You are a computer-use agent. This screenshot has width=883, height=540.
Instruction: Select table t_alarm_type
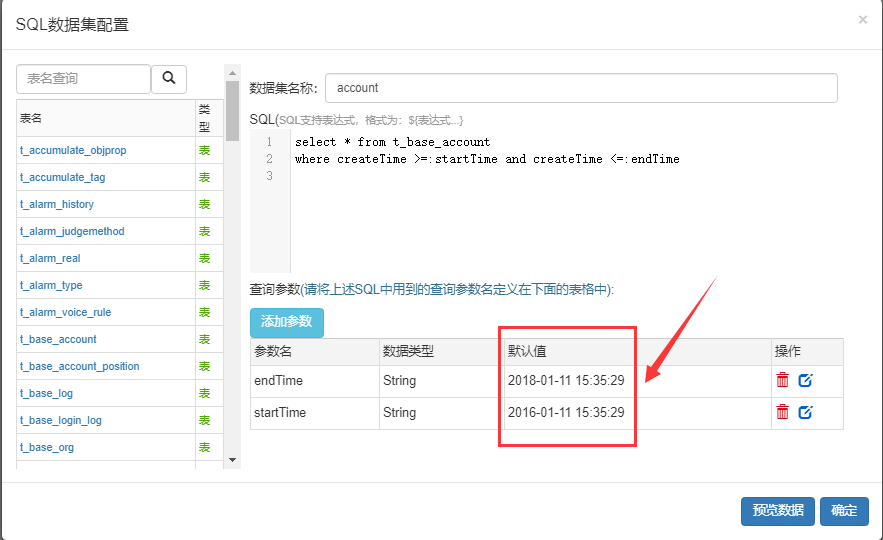pos(51,285)
